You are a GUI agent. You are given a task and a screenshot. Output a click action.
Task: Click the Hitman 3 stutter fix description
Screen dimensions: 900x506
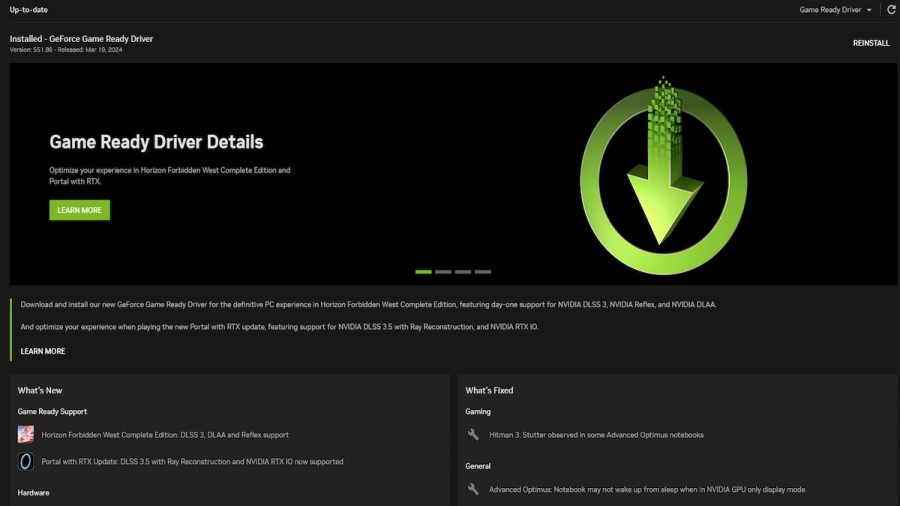point(596,435)
